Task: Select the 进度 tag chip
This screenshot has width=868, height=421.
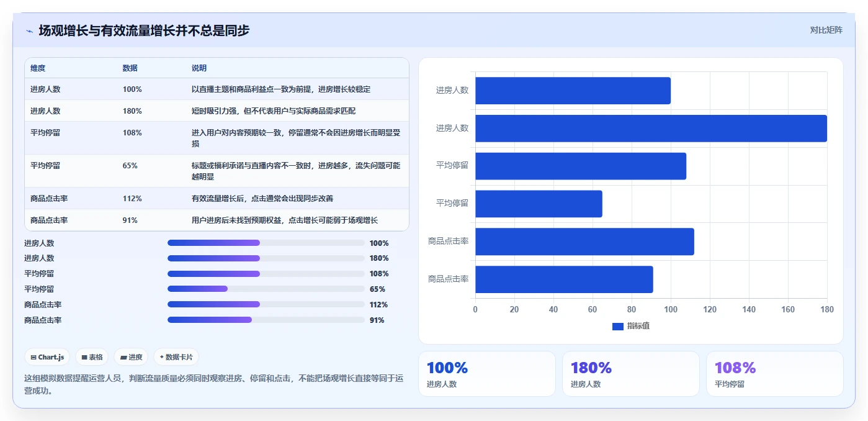Action: (131, 357)
